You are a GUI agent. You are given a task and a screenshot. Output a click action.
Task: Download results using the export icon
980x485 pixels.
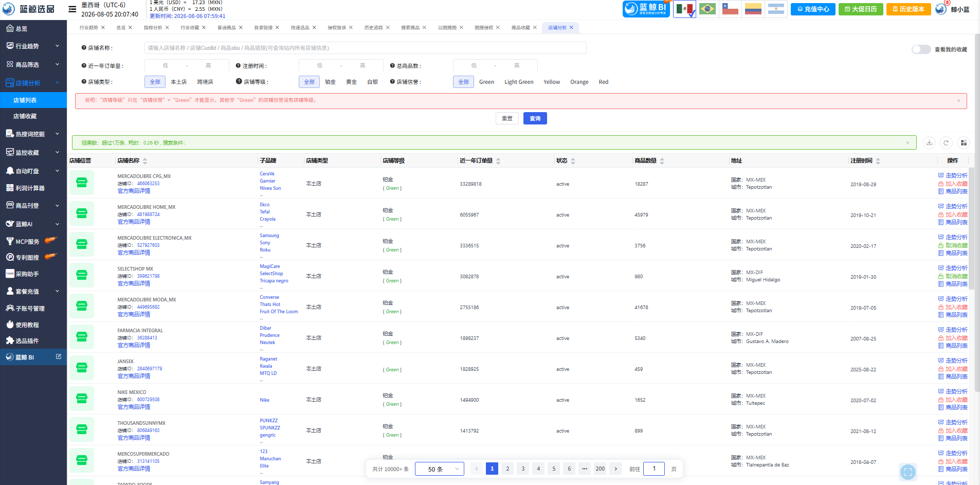[929, 143]
